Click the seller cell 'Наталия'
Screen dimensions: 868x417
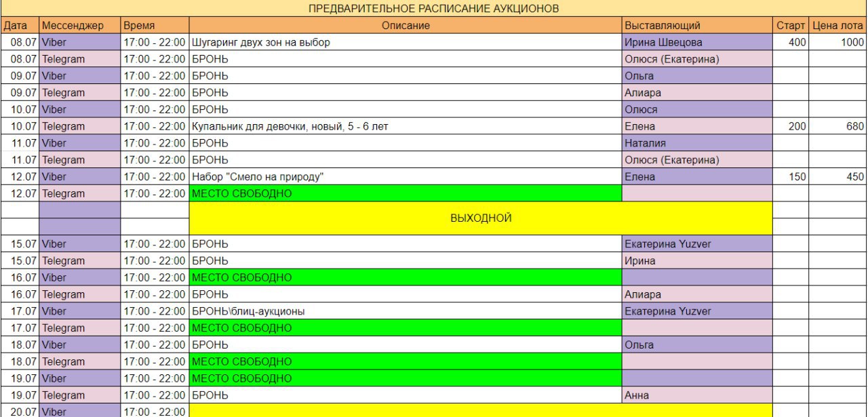click(x=697, y=143)
